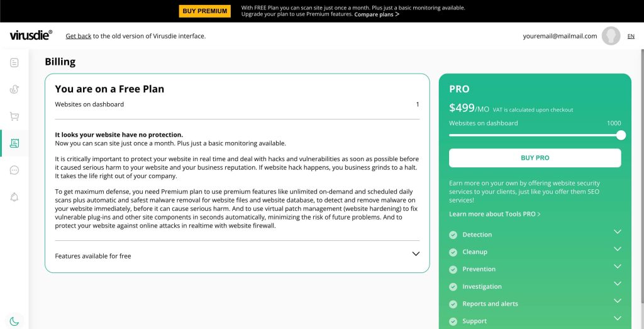644x329 pixels.
Task: Open the EN language selector
Action: point(631,36)
